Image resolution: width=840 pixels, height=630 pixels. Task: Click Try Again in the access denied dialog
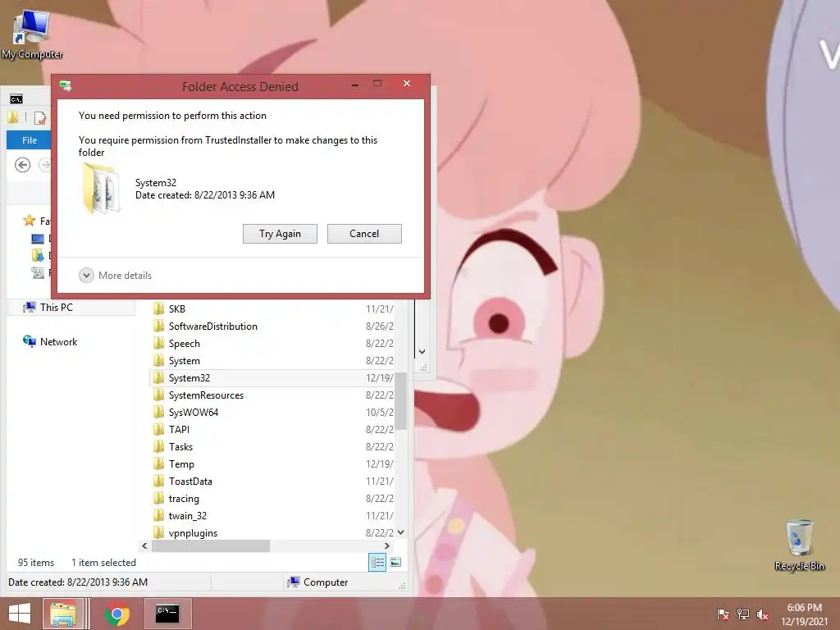click(x=280, y=234)
